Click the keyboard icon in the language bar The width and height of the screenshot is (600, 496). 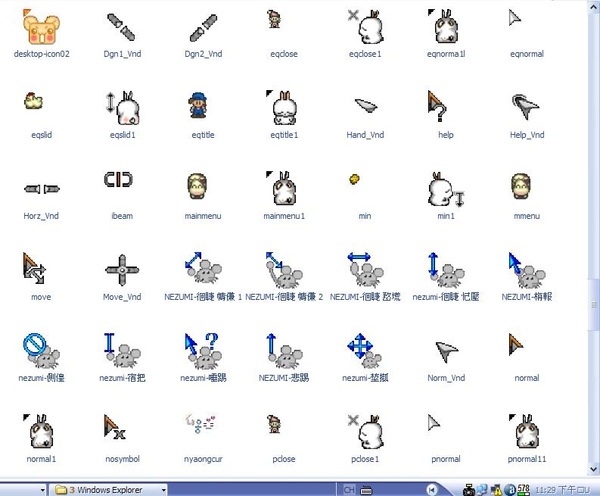[366, 490]
